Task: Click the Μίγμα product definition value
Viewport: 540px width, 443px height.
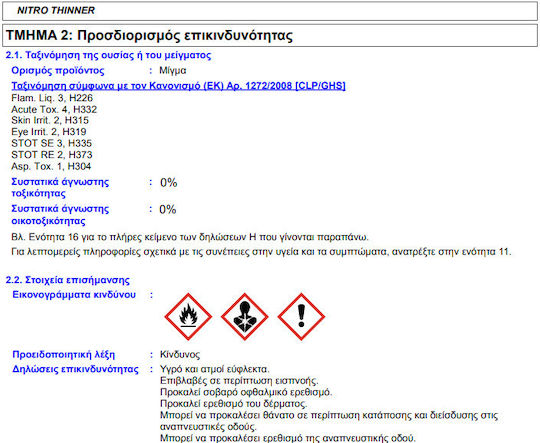Action: pos(173,71)
